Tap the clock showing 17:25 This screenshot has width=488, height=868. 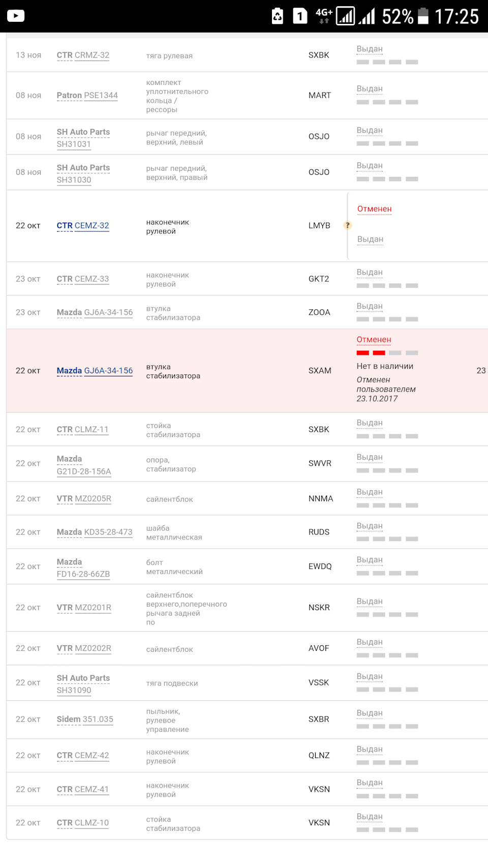click(456, 16)
